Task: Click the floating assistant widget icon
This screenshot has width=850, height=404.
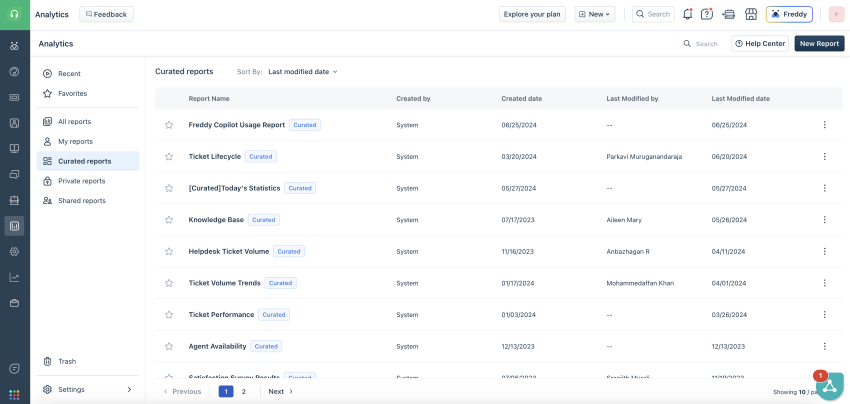Action: click(829, 386)
